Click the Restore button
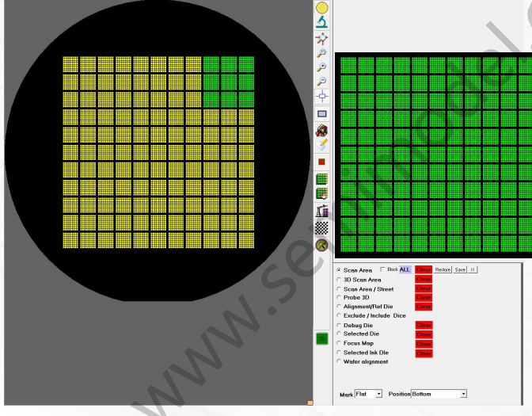 tap(443, 269)
